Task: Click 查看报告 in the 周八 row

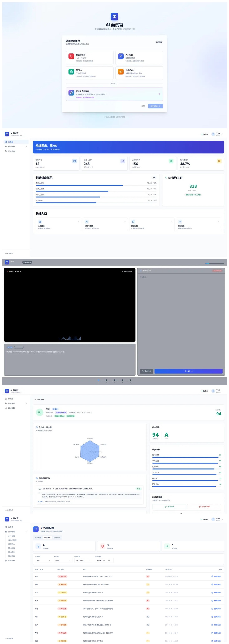Action: point(216,617)
